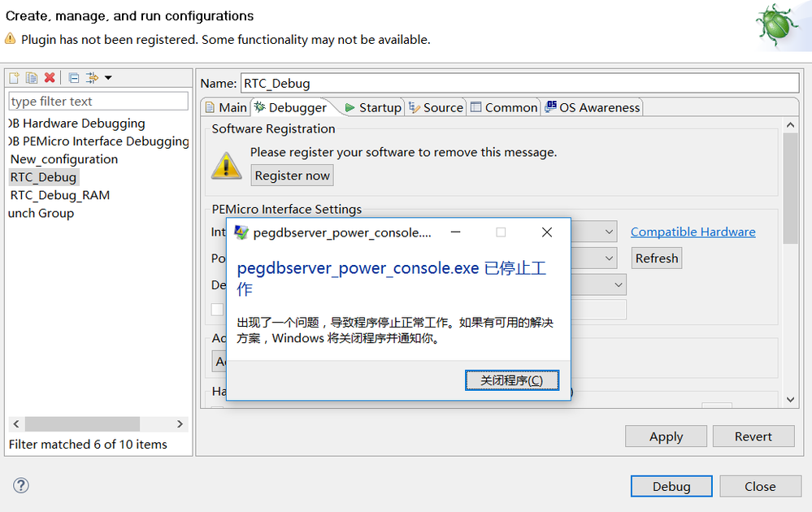
Task: Click the configuration list horizontal scrollbar thumb
Action: point(82,424)
